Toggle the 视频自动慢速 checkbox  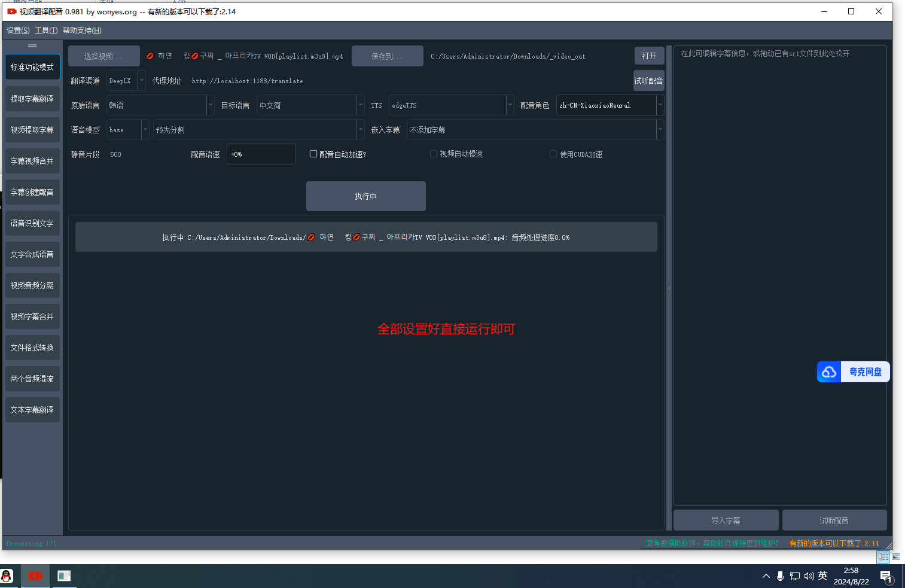434,154
